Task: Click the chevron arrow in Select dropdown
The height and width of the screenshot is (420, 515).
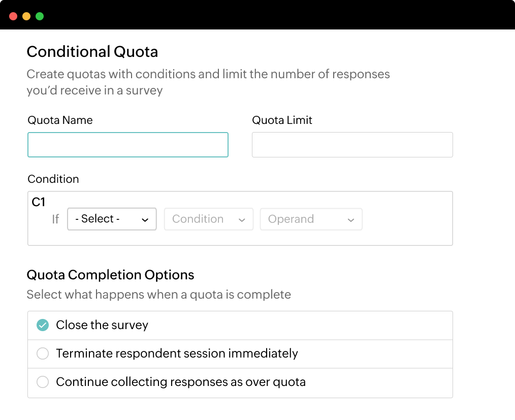Action: coord(145,220)
